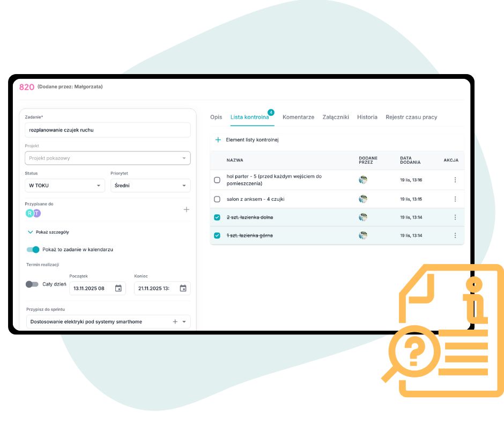
Task: Open Priorytet dropdown set to Średni
Action: coord(150,186)
